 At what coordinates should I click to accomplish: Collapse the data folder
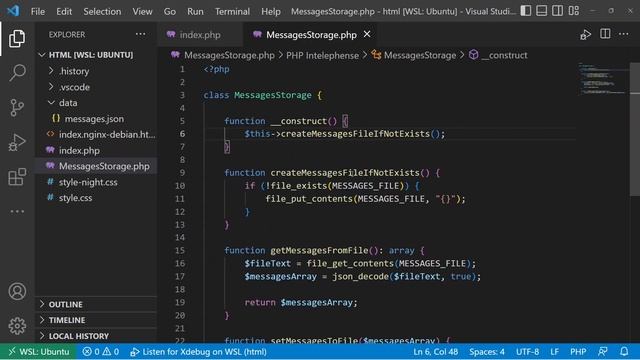click(x=96, y=103)
